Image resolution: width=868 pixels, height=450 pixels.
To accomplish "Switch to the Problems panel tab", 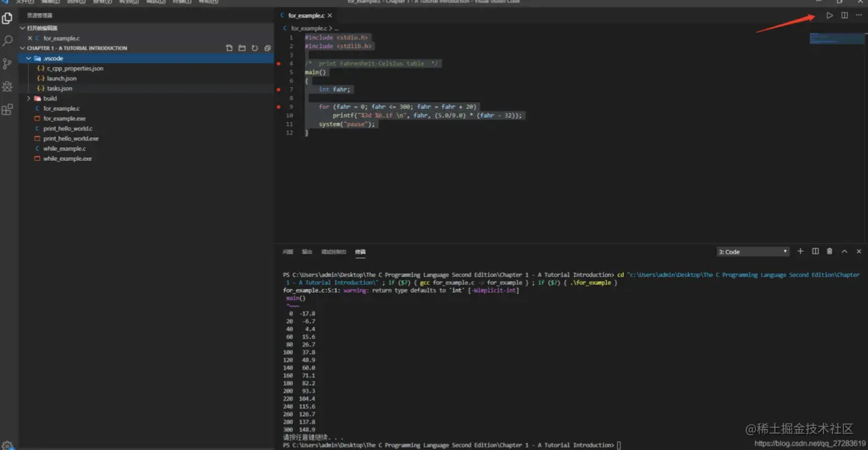I will pos(288,252).
